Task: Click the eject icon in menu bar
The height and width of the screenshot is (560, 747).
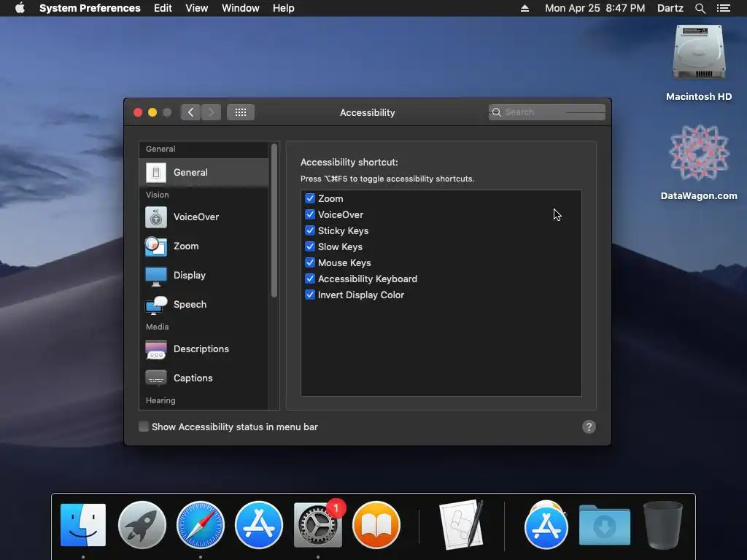Action: click(x=525, y=8)
